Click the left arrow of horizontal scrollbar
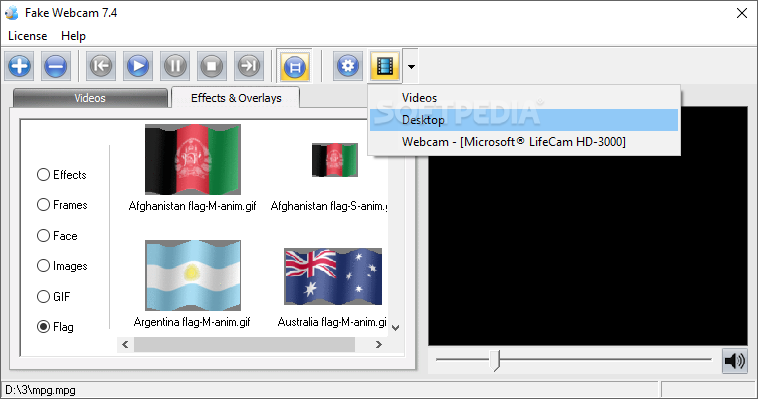Screen dimensions: 758x399 pyautogui.click(x=125, y=344)
